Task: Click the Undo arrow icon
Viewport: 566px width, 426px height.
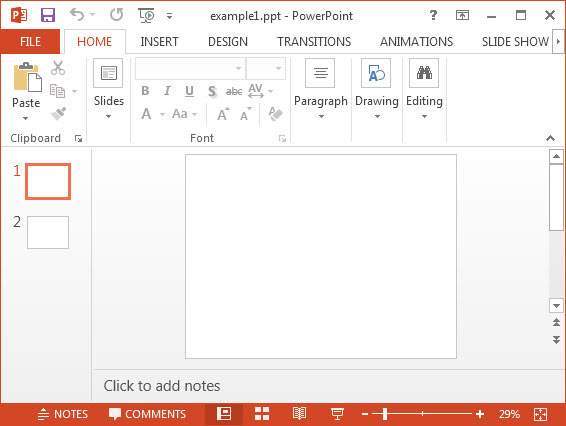Action: [77, 15]
